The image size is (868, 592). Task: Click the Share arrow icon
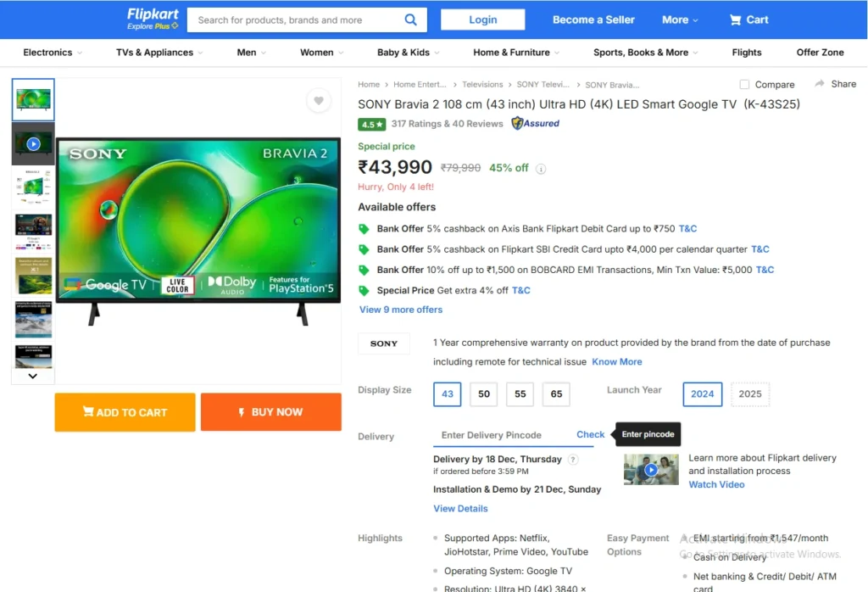tap(820, 84)
